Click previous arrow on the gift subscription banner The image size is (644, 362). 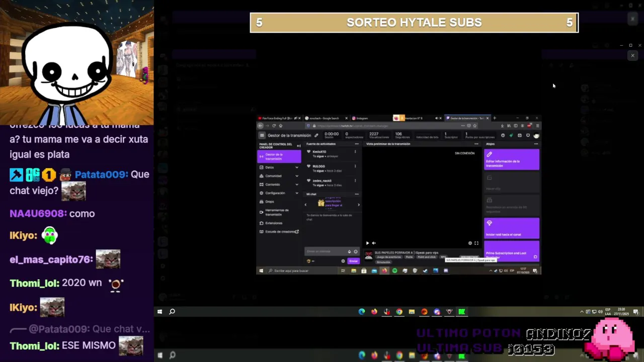305,205
